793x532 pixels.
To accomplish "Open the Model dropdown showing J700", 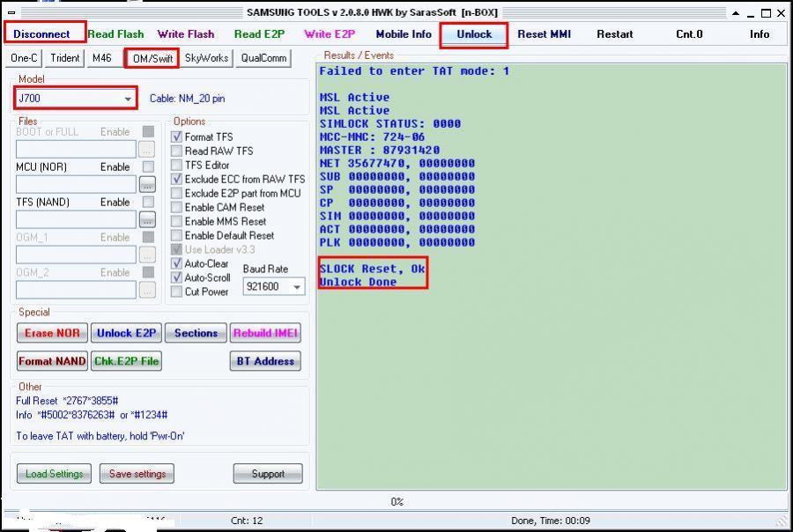I will 76,98.
